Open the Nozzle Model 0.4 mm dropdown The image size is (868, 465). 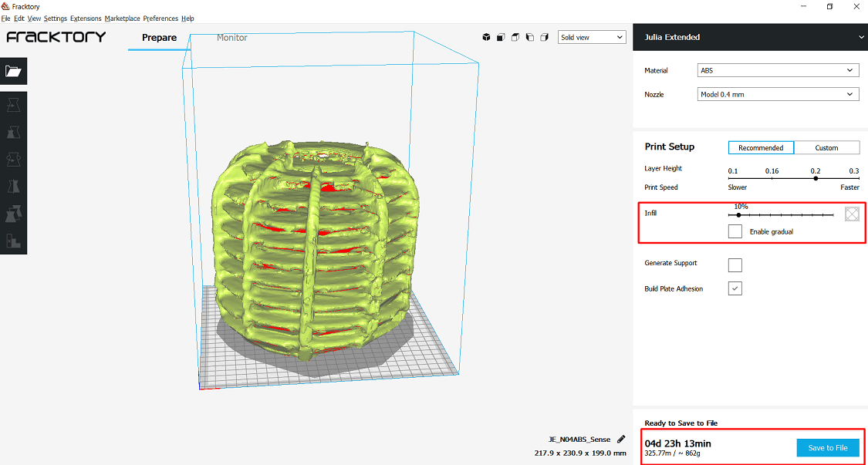pos(778,95)
